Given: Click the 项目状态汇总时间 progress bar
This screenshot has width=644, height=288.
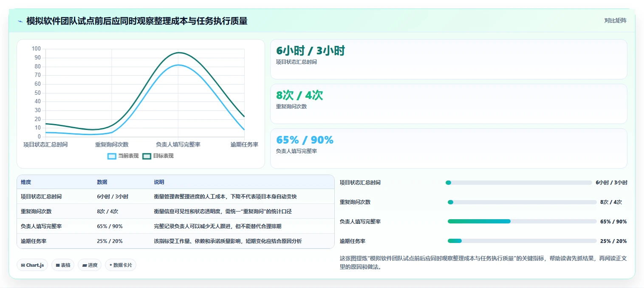Looking at the screenshot, I should (x=519, y=183).
